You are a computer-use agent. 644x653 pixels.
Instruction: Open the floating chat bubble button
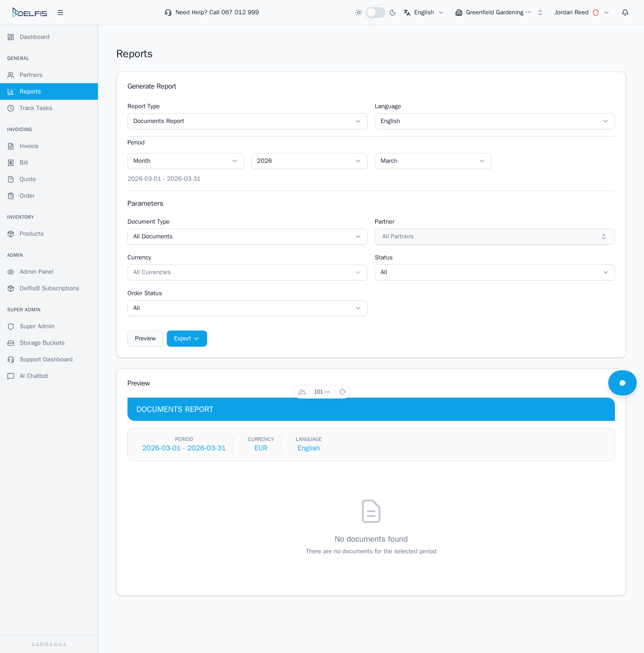(x=622, y=383)
